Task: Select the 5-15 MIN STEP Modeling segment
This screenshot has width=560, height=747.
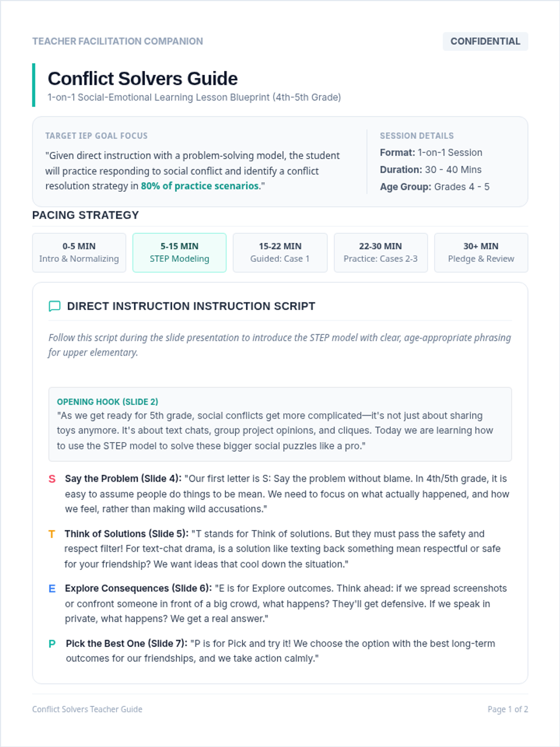Action: point(180,253)
